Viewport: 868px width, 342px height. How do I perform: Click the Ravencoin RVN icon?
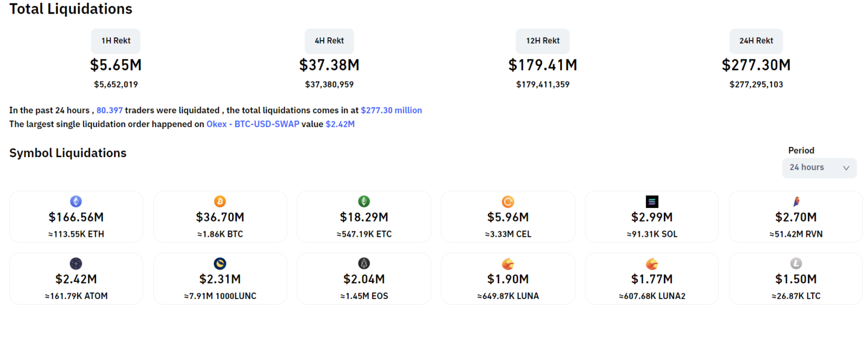[x=796, y=202]
